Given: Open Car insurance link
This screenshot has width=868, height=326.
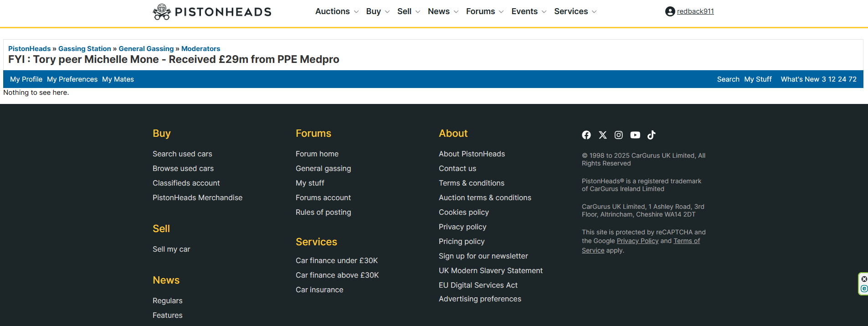Looking at the screenshot, I should [319, 290].
